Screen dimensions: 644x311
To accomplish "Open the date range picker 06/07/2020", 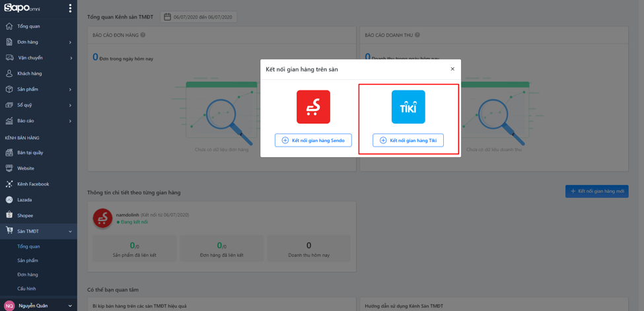I will (x=199, y=17).
